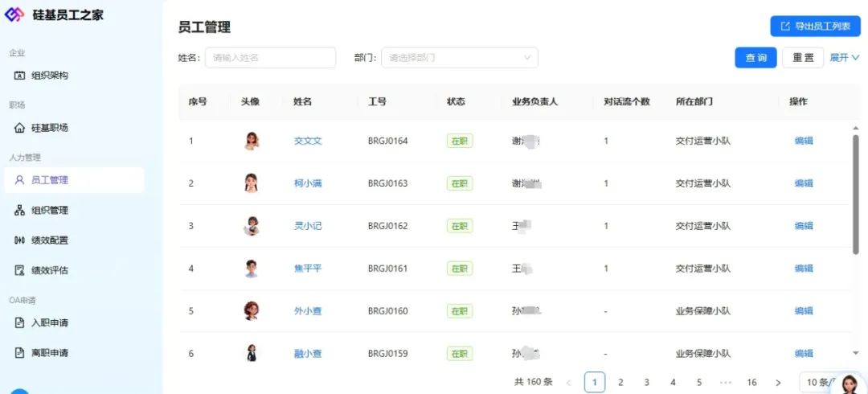Click the 查询 search button
The height and width of the screenshot is (394, 868).
755,58
